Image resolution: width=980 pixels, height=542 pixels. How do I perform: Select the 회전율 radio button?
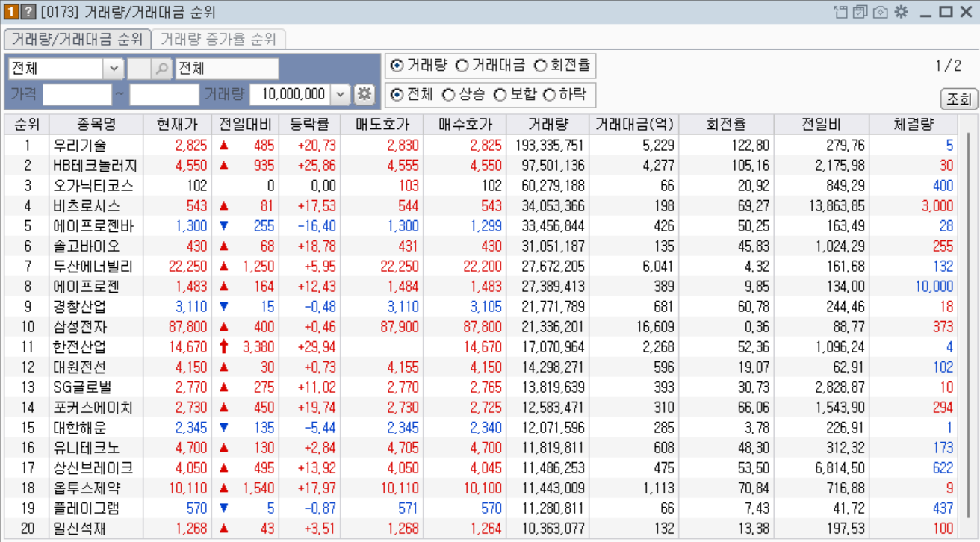(540, 66)
